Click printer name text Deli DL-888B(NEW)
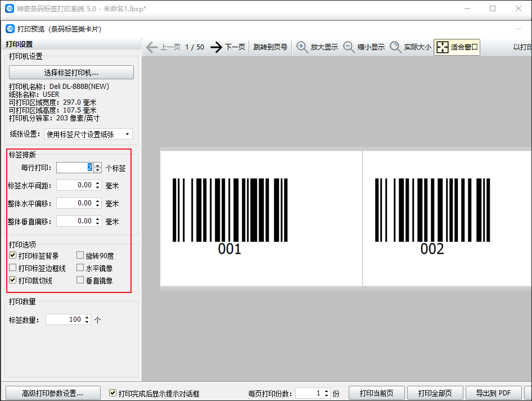Viewport: 532px width, 401px height. 79,87
